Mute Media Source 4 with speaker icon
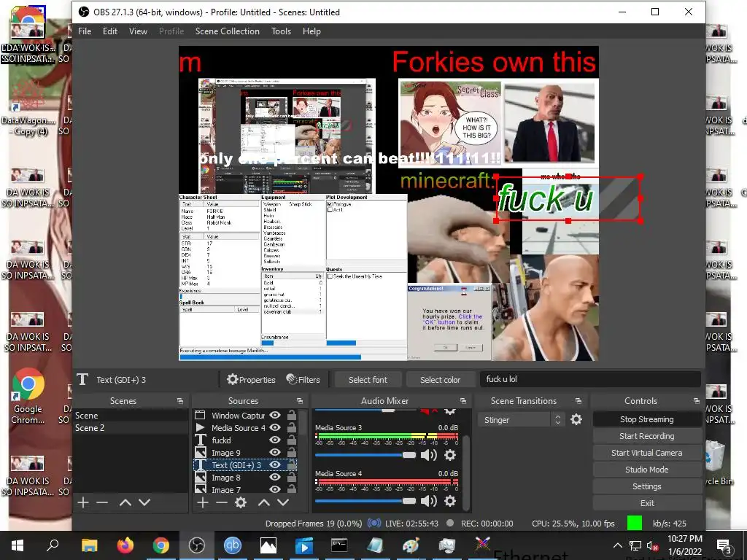 429,501
